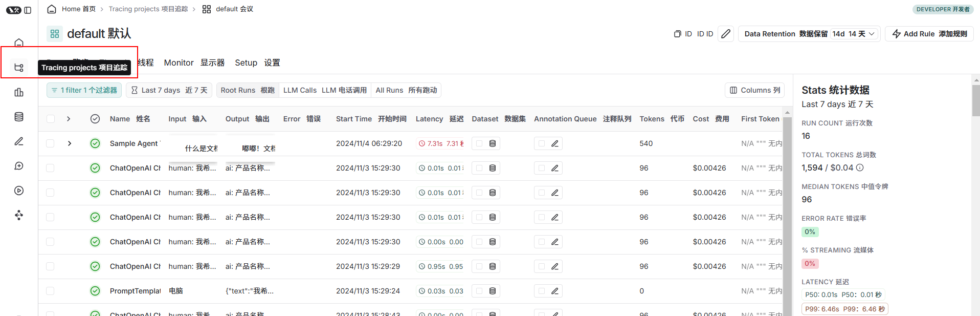Viewport: 980px width, 316px height.
Task: Click the default project grid icon by title
Action: [x=55, y=34]
